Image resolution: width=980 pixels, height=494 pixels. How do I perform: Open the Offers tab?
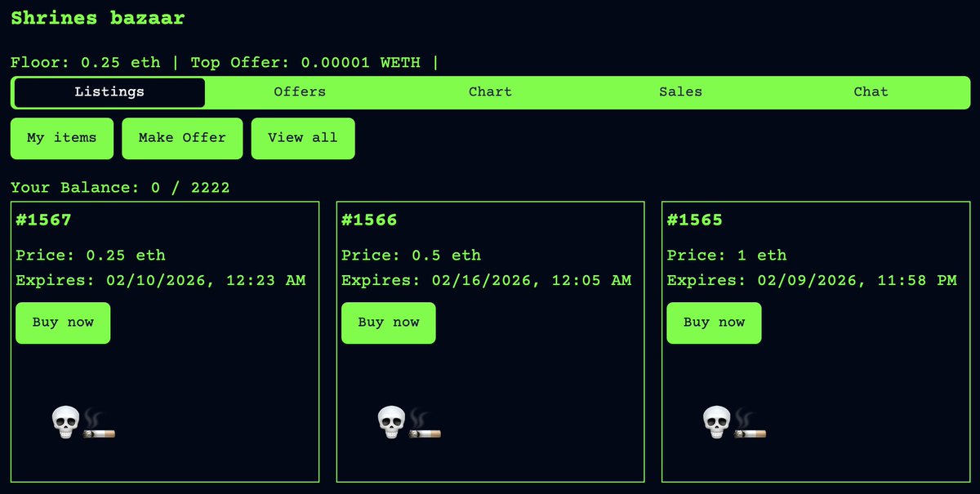[300, 92]
